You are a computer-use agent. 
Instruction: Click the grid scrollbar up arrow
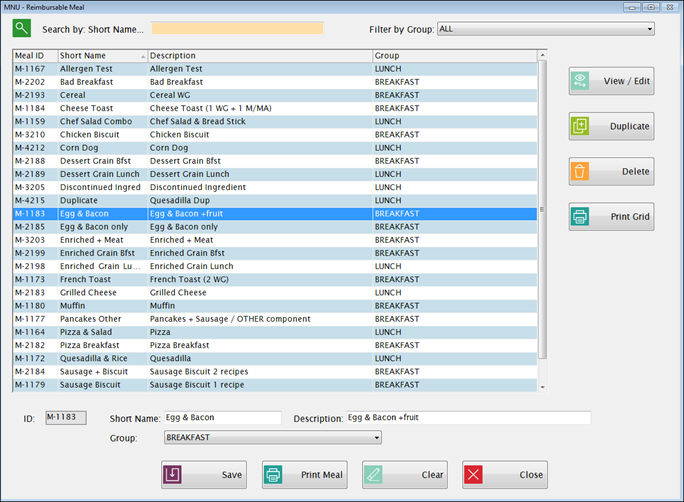(542, 55)
